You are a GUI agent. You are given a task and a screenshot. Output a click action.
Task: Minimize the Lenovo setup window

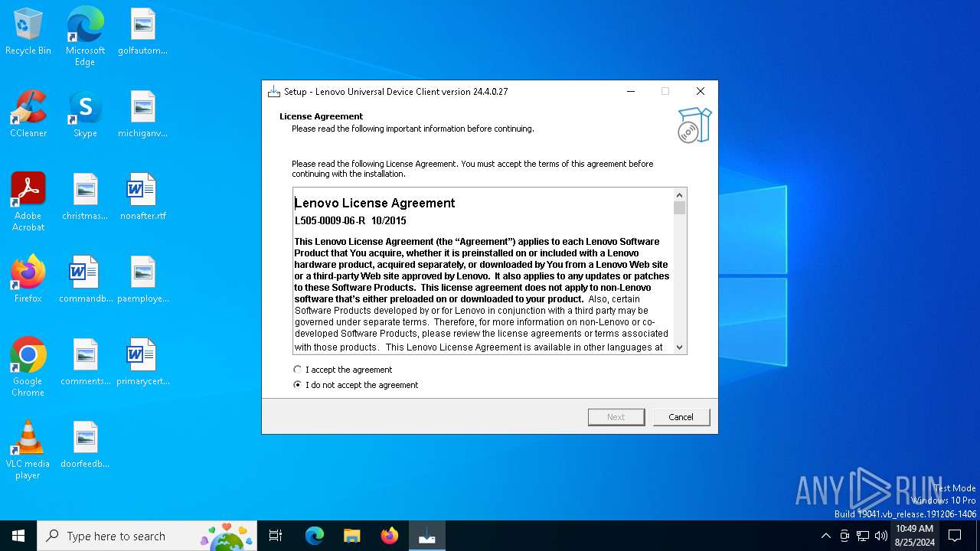631,91
